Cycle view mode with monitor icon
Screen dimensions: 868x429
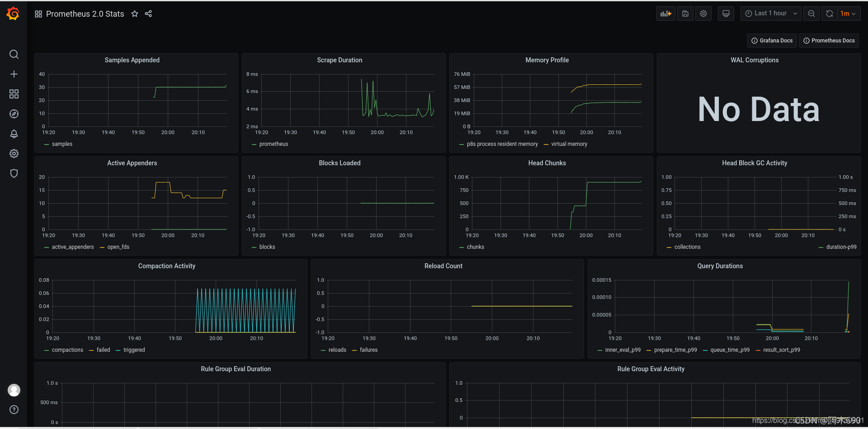726,14
